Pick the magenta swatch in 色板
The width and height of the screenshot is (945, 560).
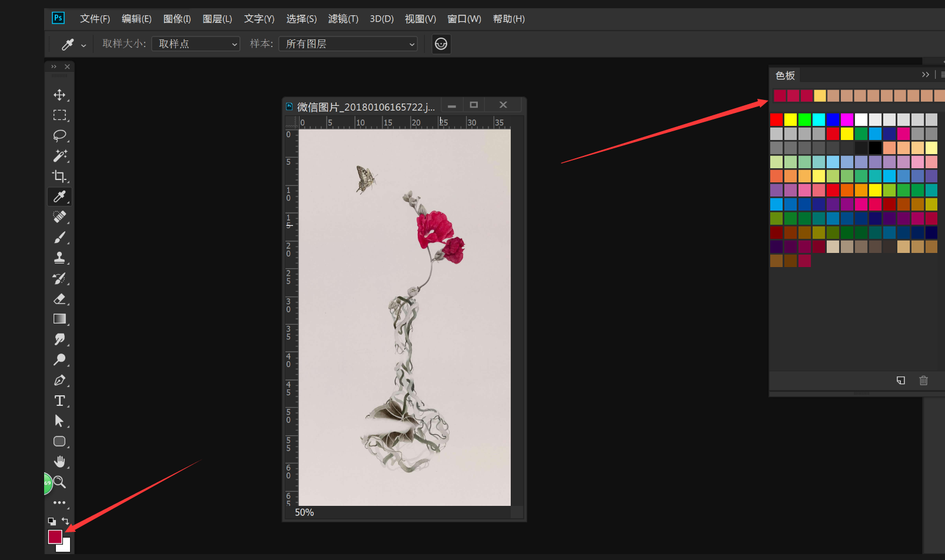pyautogui.click(x=847, y=120)
